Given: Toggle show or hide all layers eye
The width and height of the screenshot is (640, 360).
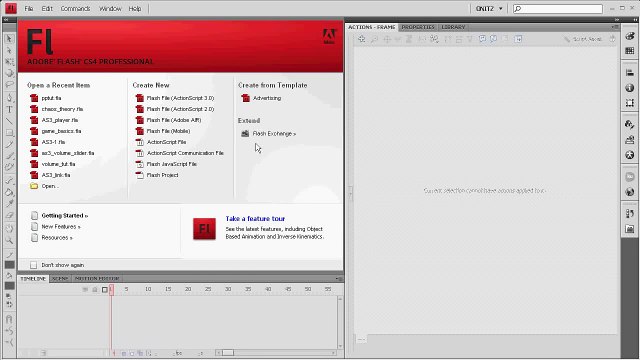Looking at the screenshot, I should point(85,289).
